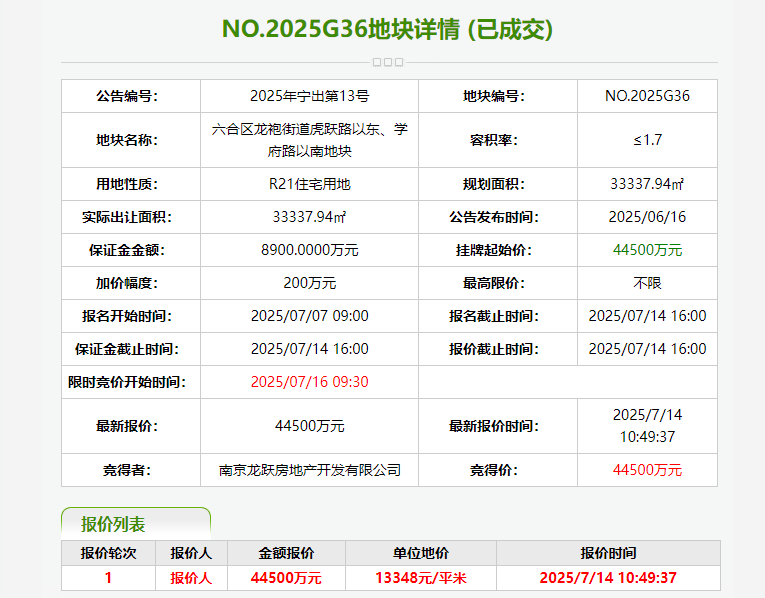765x598 pixels.
Task: Click the 竞得者 label
Action: 127,470
